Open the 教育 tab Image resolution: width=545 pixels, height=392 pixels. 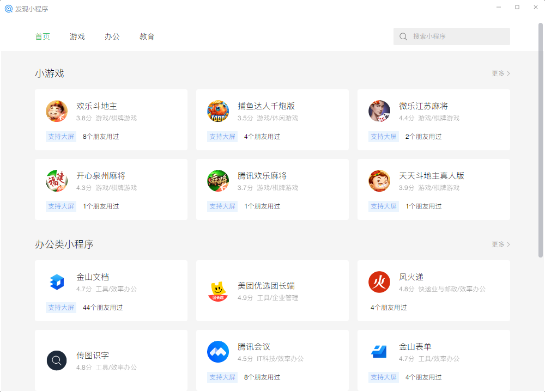tap(147, 36)
